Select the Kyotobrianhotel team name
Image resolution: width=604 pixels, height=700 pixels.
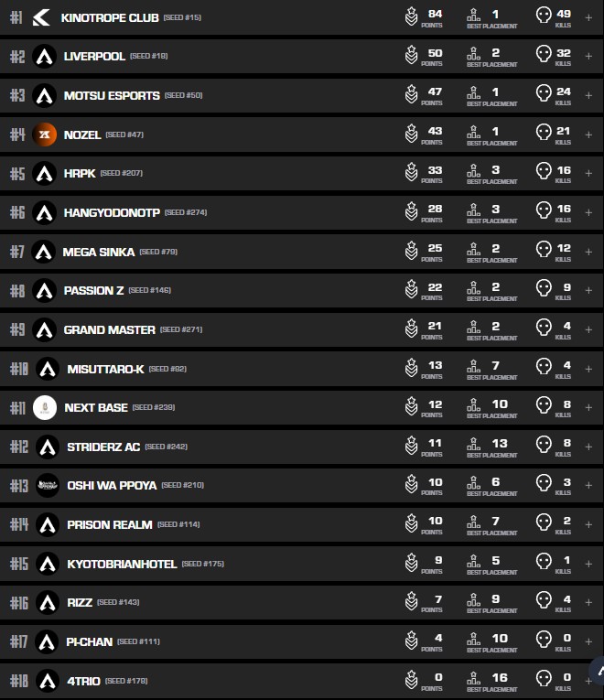point(122,564)
